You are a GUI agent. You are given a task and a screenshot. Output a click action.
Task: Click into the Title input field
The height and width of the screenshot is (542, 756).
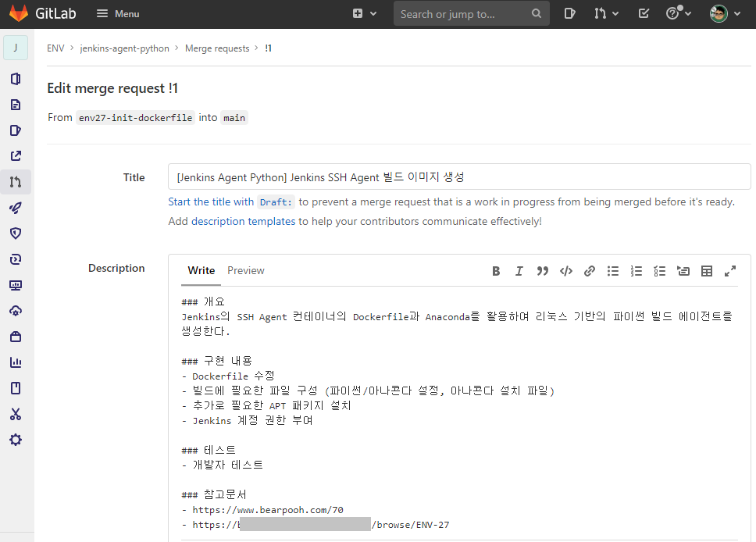point(459,177)
